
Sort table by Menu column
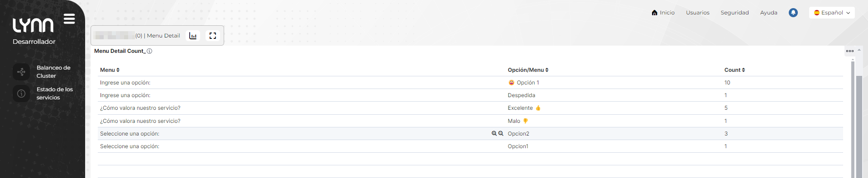[110, 70]
